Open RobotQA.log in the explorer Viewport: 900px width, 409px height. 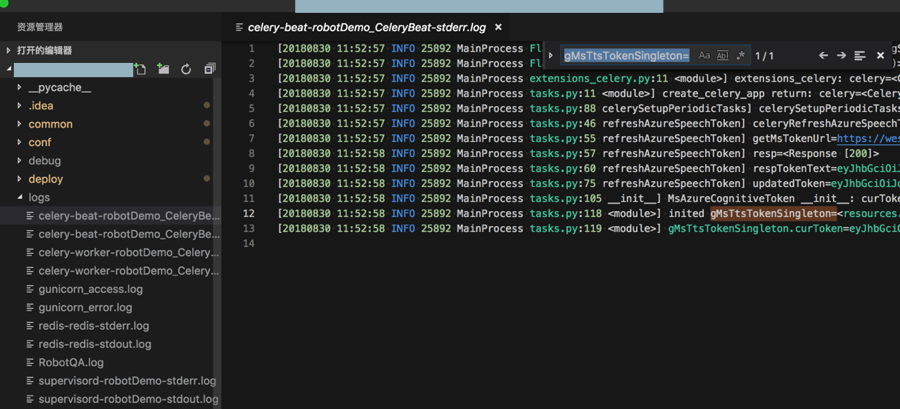click(70, 362)
